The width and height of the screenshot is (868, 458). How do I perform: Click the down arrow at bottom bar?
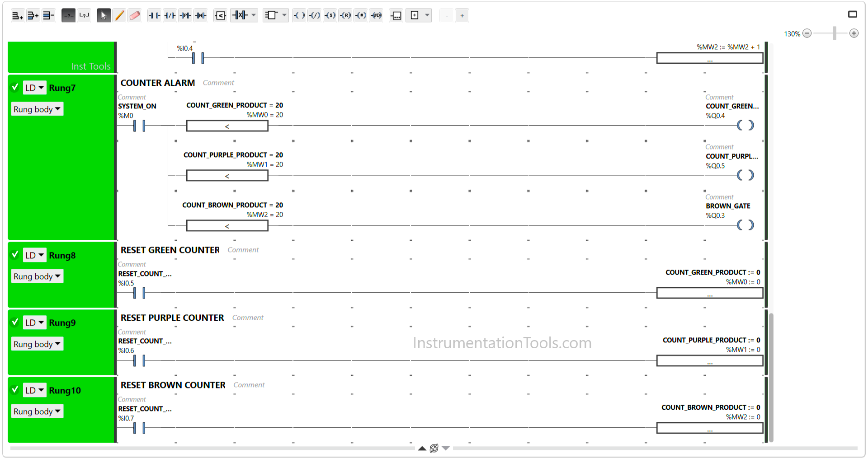[446, 448]
